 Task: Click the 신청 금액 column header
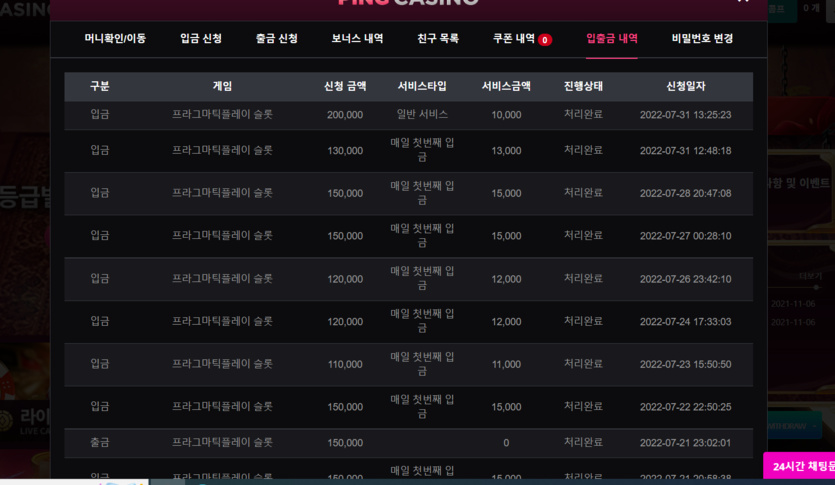coord(345,86)
